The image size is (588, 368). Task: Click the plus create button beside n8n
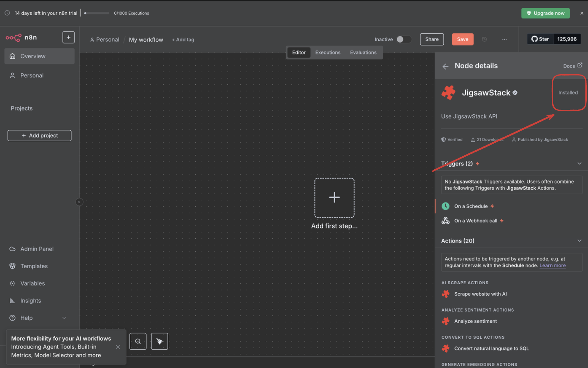pos(68,37)
